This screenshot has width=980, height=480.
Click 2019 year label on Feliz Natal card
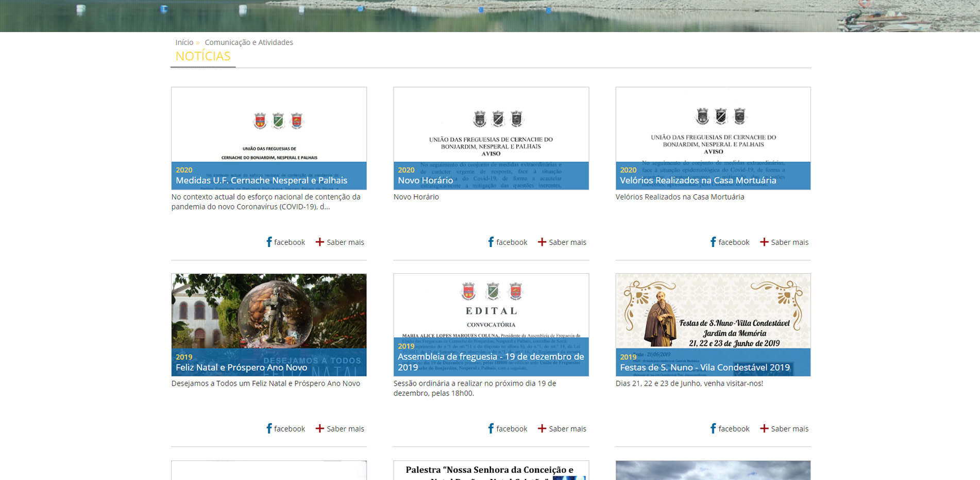(184, 357)
